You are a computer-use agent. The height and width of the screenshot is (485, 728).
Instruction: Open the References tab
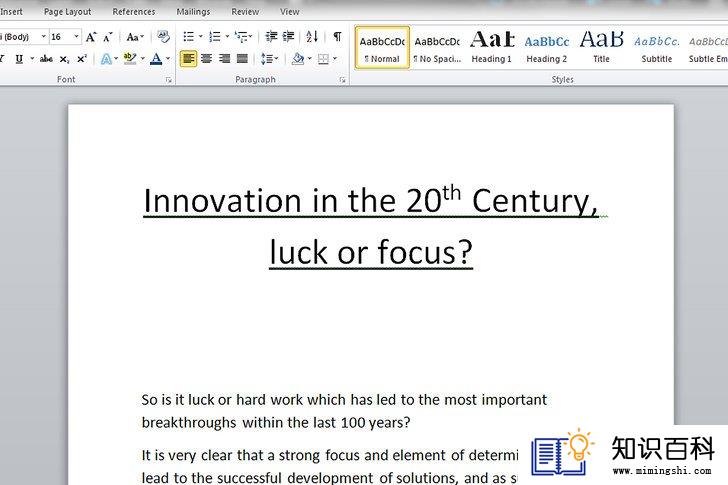tap(134, 12)
